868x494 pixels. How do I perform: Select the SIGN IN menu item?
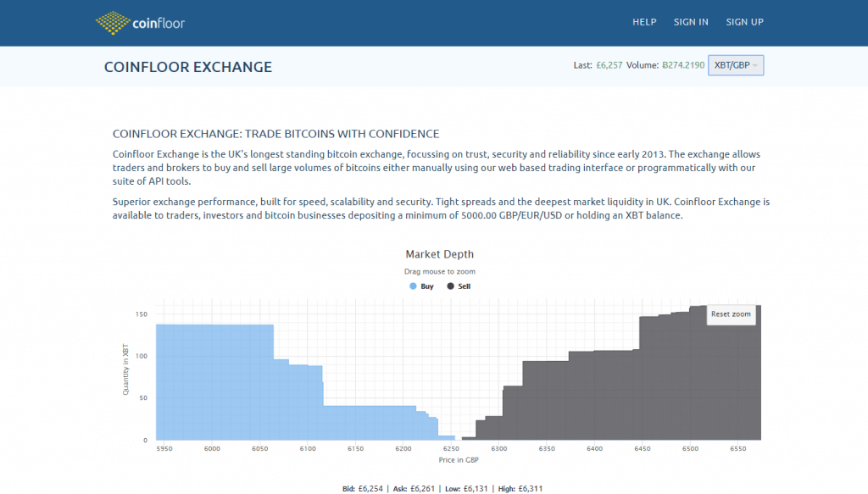coord(691,22)
